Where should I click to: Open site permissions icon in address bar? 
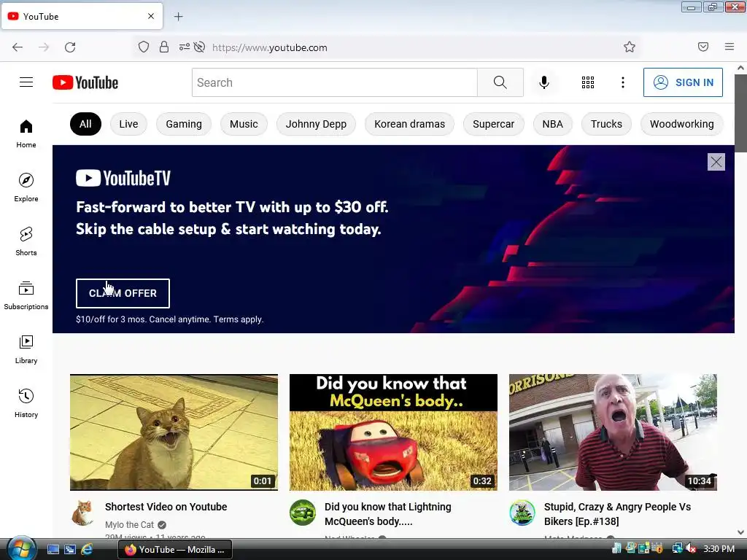pyautogui.click(x=185, y=47)
